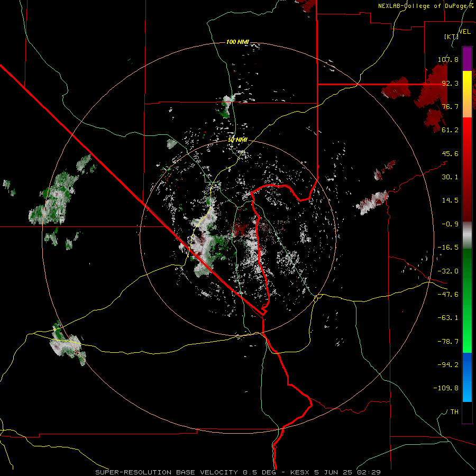The height and width of the screenshot is (476, 476).
Task: Select the 76.7 legend value
Action: [450, 106]
